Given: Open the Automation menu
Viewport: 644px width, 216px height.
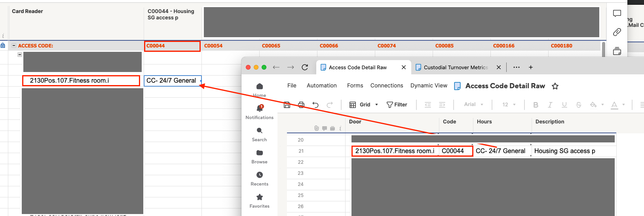Looking at the screenshot, I should coord(322,85).
